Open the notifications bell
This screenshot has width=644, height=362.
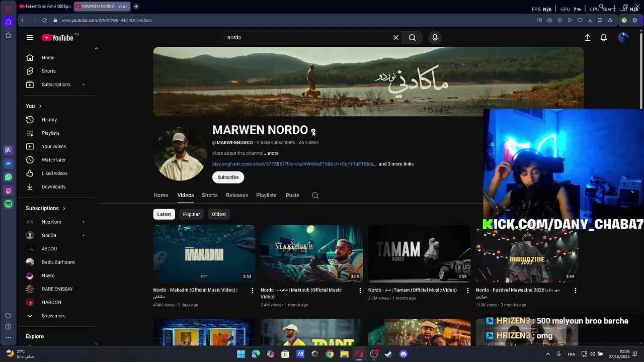[604, 38]
